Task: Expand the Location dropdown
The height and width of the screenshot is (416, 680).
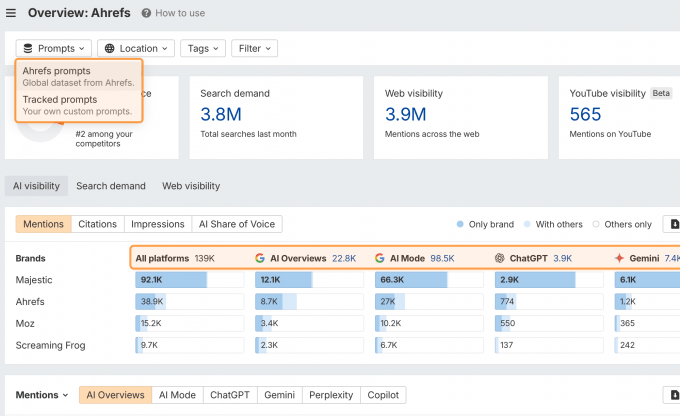Action: pos(136,48)
